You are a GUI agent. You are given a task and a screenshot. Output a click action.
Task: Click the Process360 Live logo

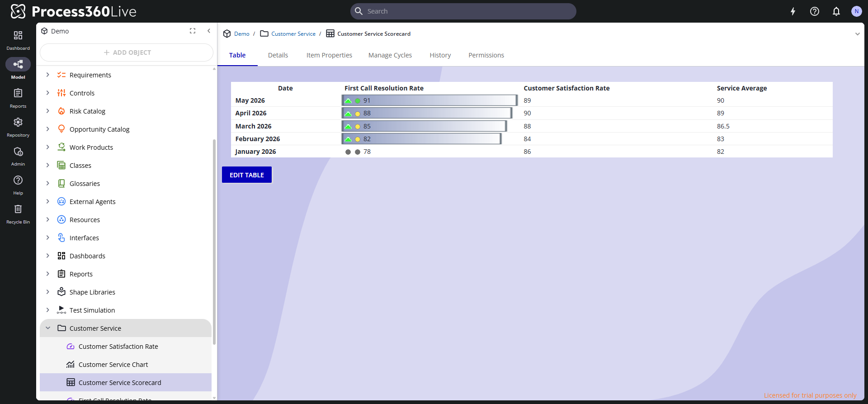coord(73,11)
